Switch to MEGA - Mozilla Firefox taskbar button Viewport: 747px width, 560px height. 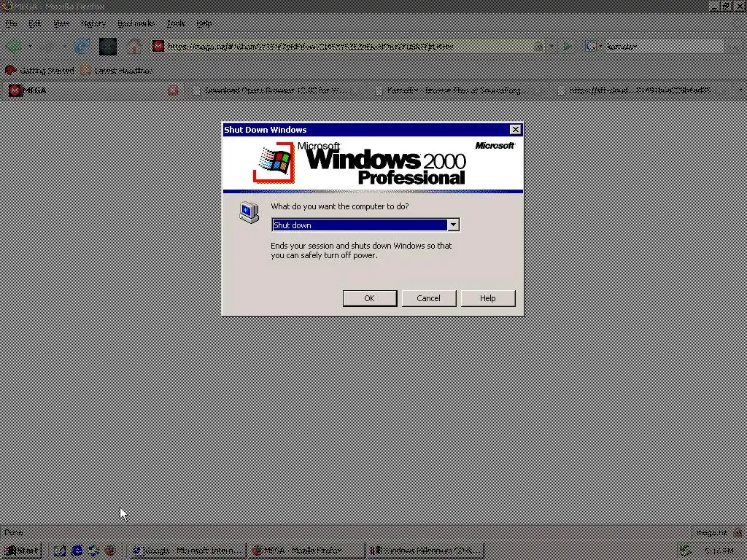[x=307, y=551]
